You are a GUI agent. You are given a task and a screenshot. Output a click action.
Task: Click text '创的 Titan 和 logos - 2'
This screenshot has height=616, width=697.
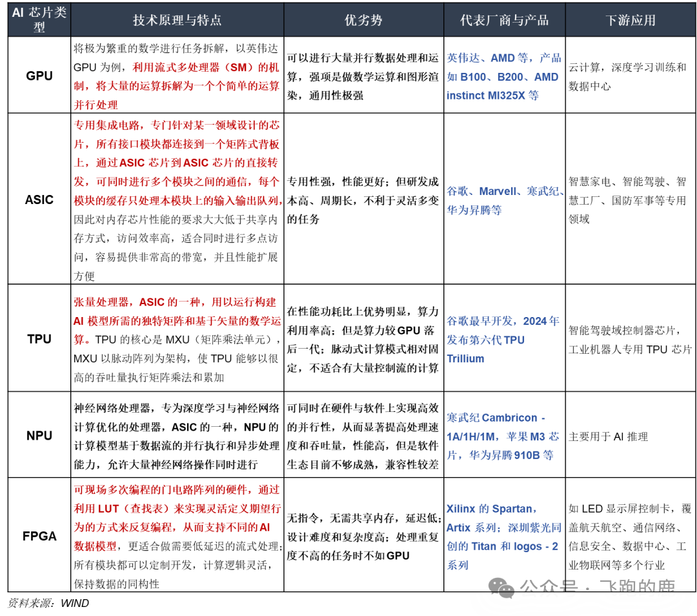point(502,546)
